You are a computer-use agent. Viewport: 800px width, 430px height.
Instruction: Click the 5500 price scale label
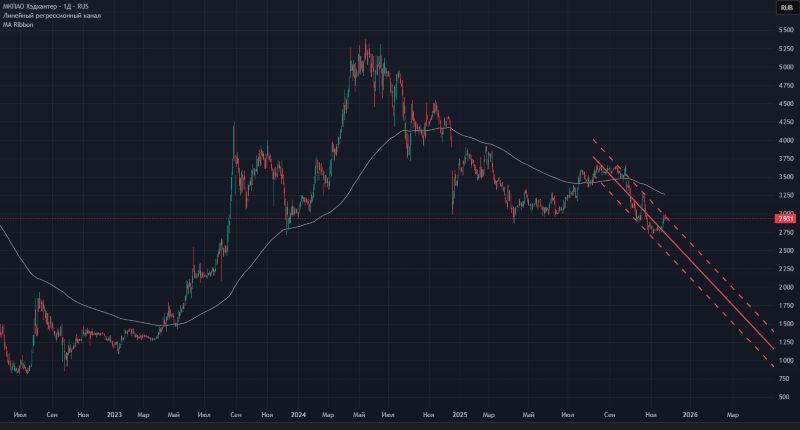click(786, 30)
